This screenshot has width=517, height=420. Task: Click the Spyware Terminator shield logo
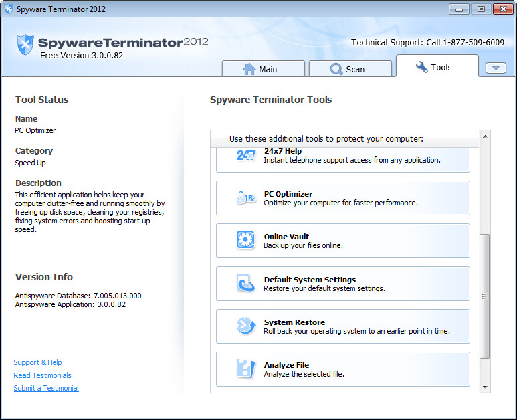pos(25,45)
